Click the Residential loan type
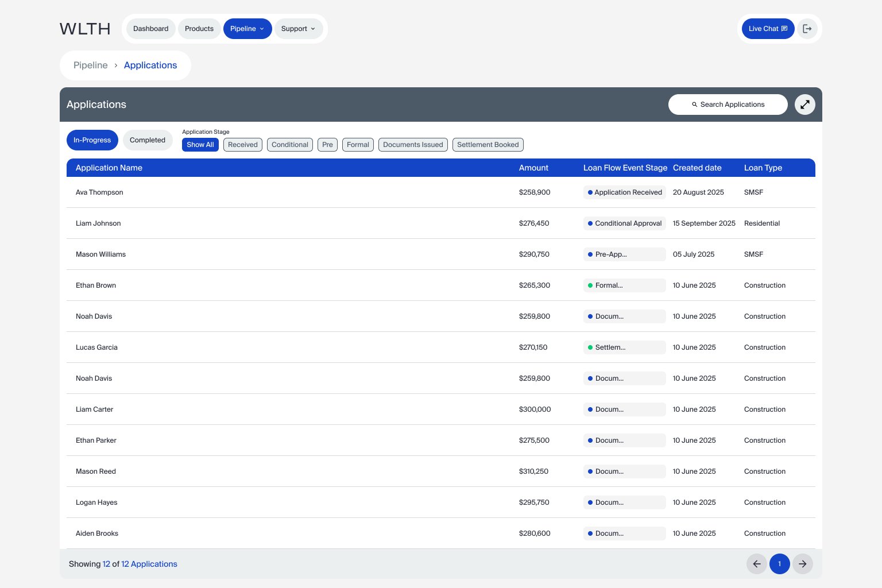The width and height of the screenshot is (882, 588). [x=762, y=223]
